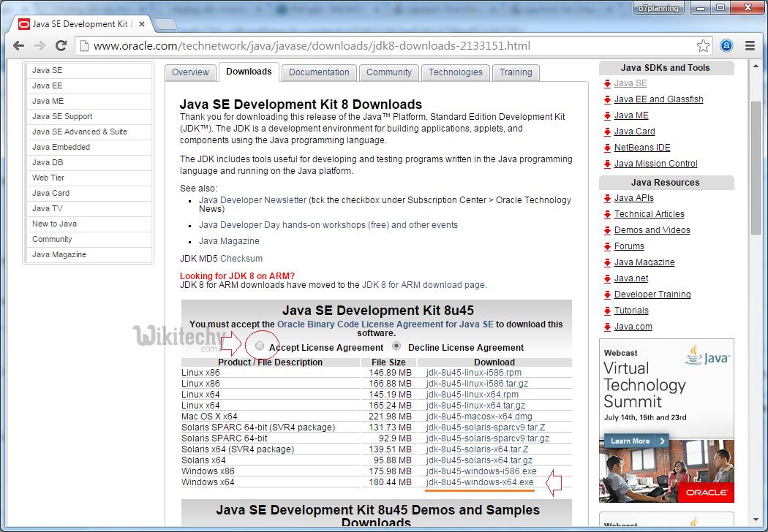Select Accept License Agreement radio button
Screen dimensions: 768x532
[x=260, y=346]
